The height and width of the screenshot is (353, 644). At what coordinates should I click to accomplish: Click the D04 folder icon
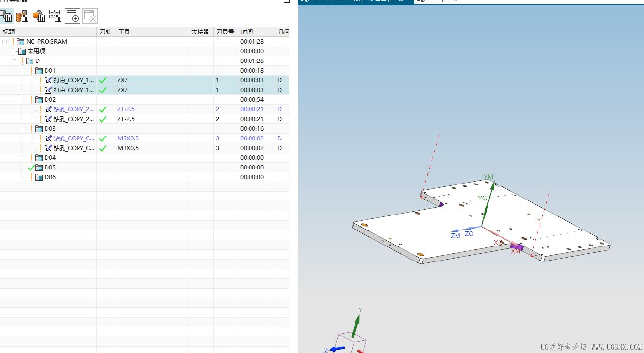[39, 158]
